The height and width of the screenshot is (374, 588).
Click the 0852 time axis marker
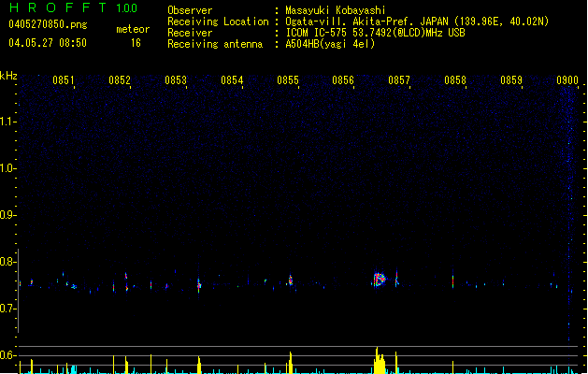[120, 80]
